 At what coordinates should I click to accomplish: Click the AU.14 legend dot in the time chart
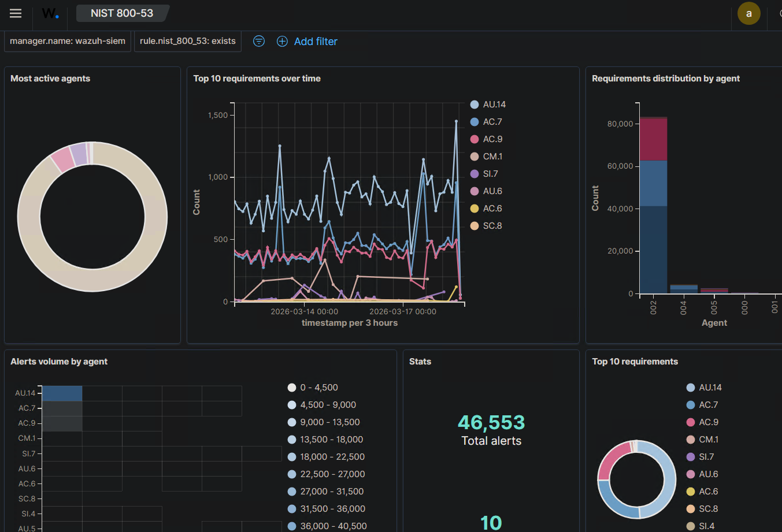(x=475, y=105)
